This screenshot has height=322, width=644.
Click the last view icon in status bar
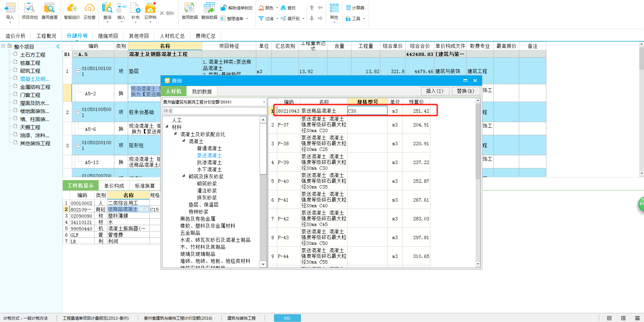point(637,318)
